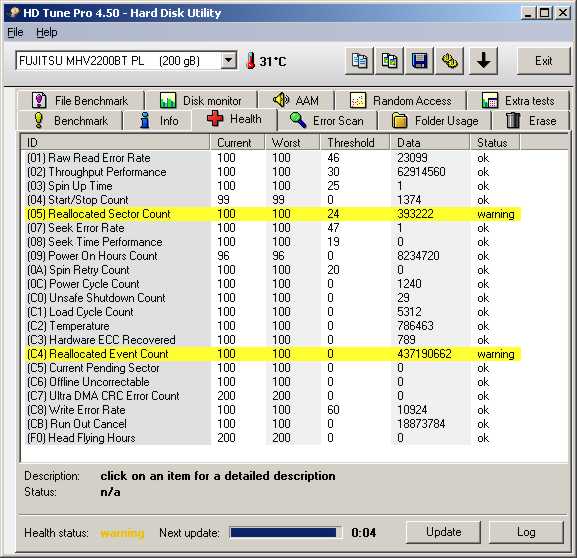Click the copy info to clipboard icon
The image size is (577, 558).
point(359,61)
